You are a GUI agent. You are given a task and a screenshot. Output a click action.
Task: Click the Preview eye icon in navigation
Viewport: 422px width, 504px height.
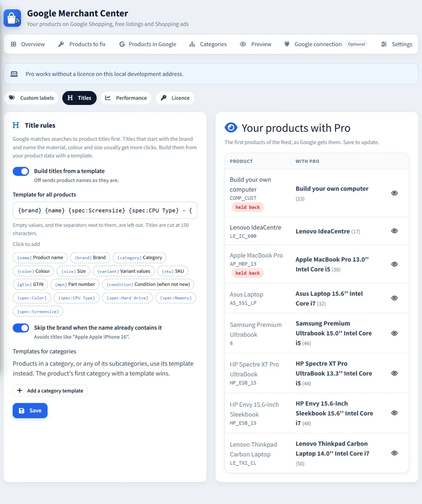pos(243,44)
